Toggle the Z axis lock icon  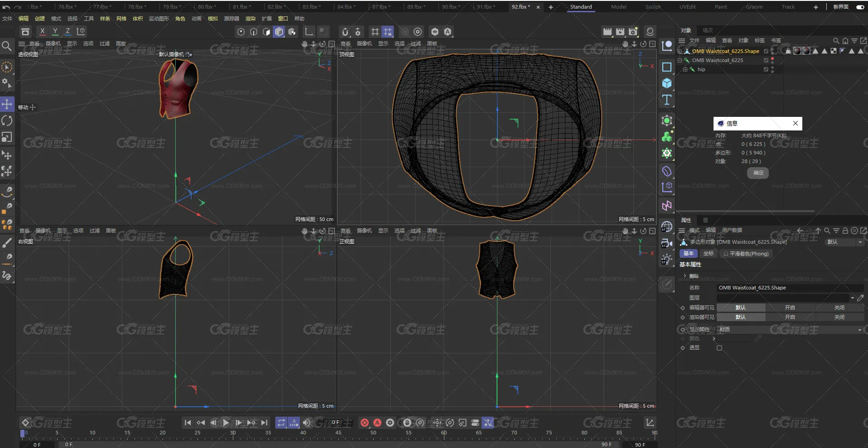tap(68, 31)
